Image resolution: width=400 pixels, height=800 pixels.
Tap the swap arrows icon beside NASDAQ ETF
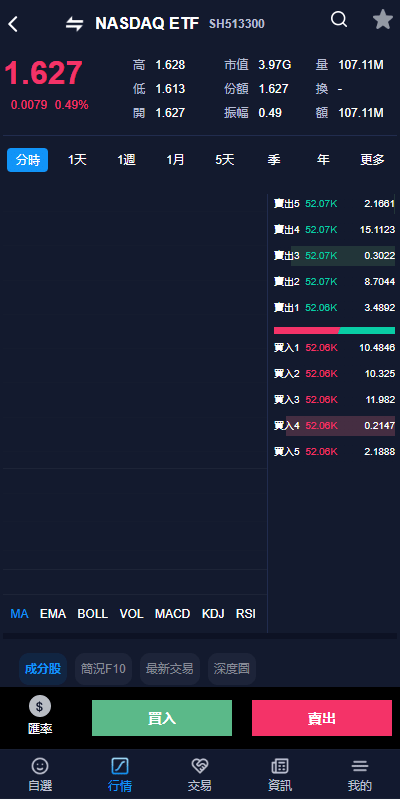(x=74, y=23)
